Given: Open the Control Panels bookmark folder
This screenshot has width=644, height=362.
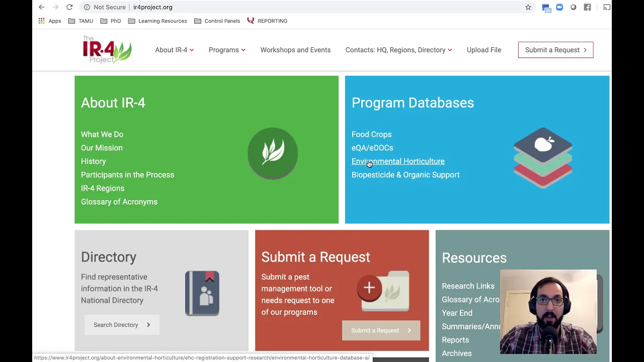Looking at the screenshot, I should tap(217, 21).
